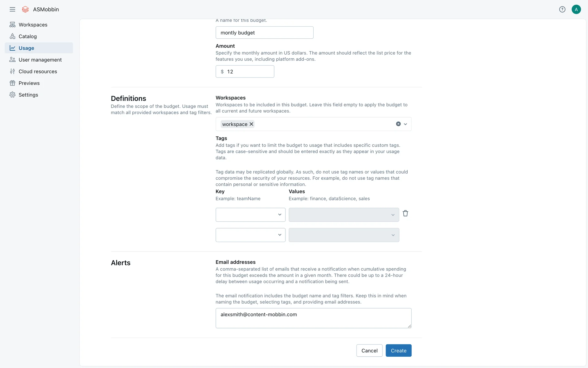Open the Catalog sidebar item

click(28, 36)
